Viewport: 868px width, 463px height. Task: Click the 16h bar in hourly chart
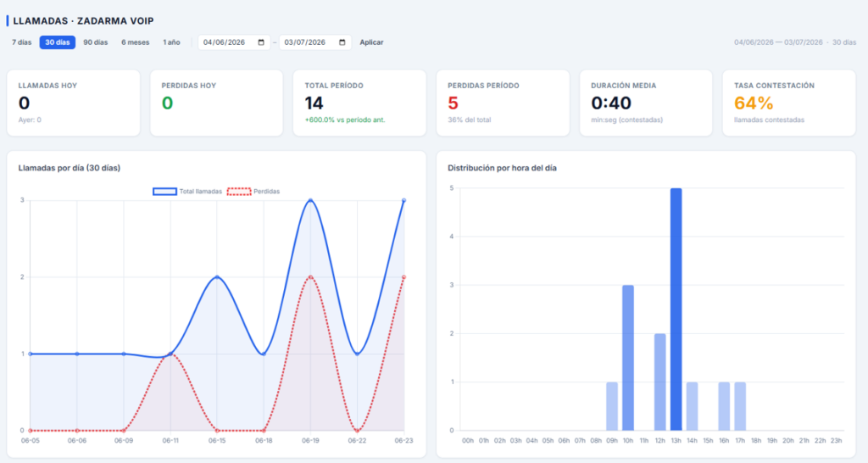pos(724,406)
